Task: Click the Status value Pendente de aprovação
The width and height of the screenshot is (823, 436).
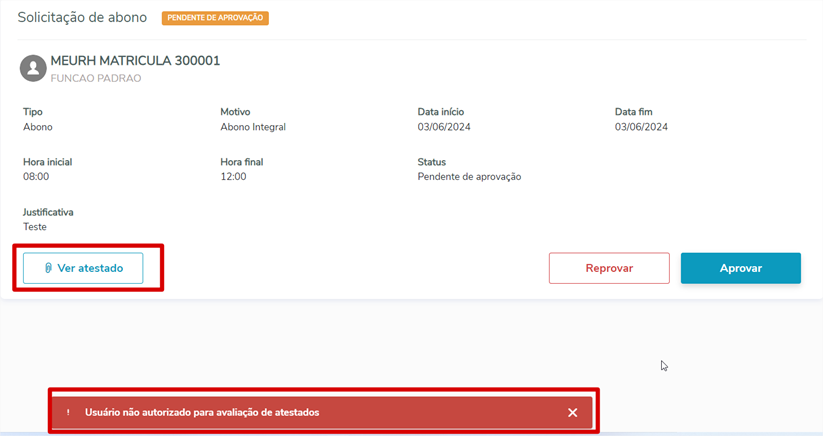Action: tap(469, 177)
